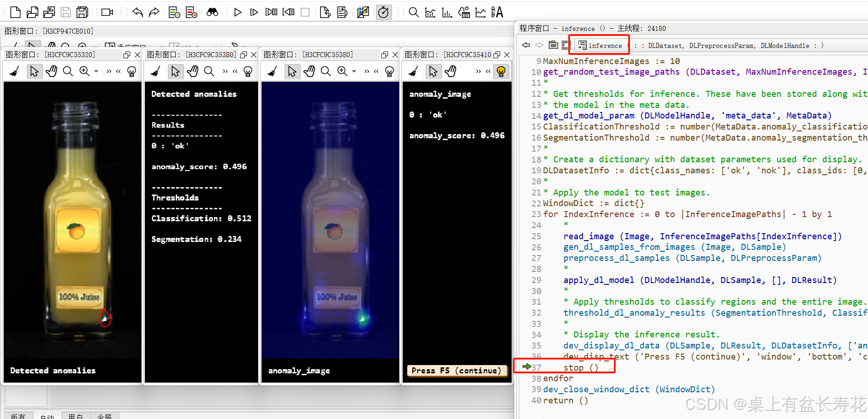The width and height of the screenshot is (868, 419).
Task: Step out of the current procedure
Action: 288,12
